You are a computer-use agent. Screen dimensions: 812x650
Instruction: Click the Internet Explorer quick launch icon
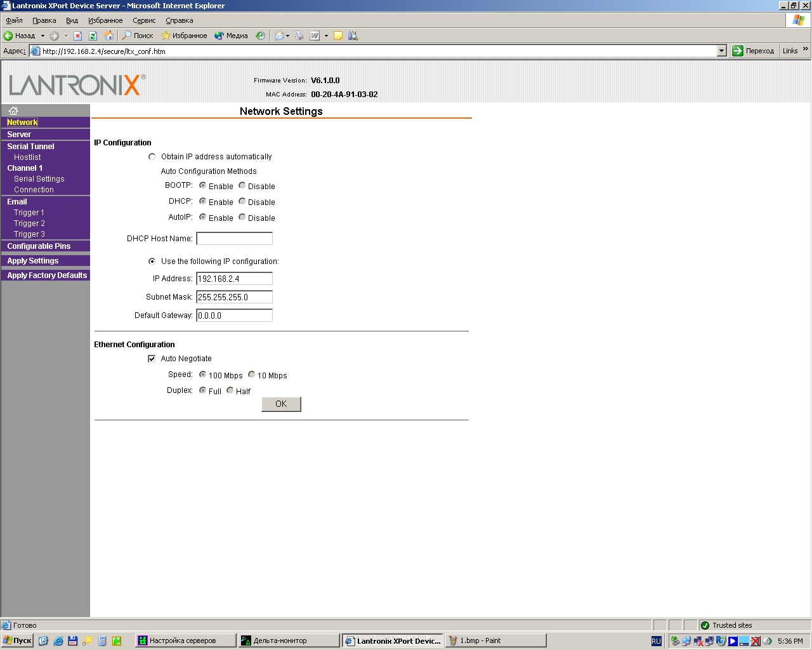coord(58,641)
